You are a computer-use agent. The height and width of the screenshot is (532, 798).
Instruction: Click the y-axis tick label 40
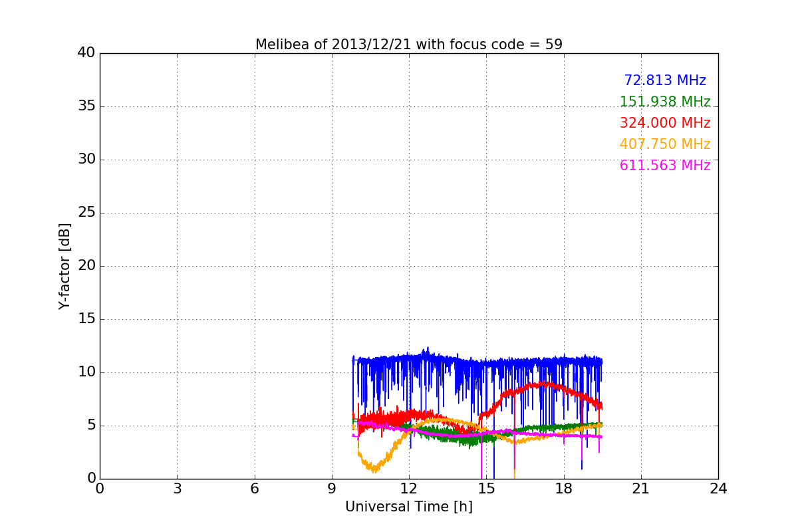pos(86,53)
